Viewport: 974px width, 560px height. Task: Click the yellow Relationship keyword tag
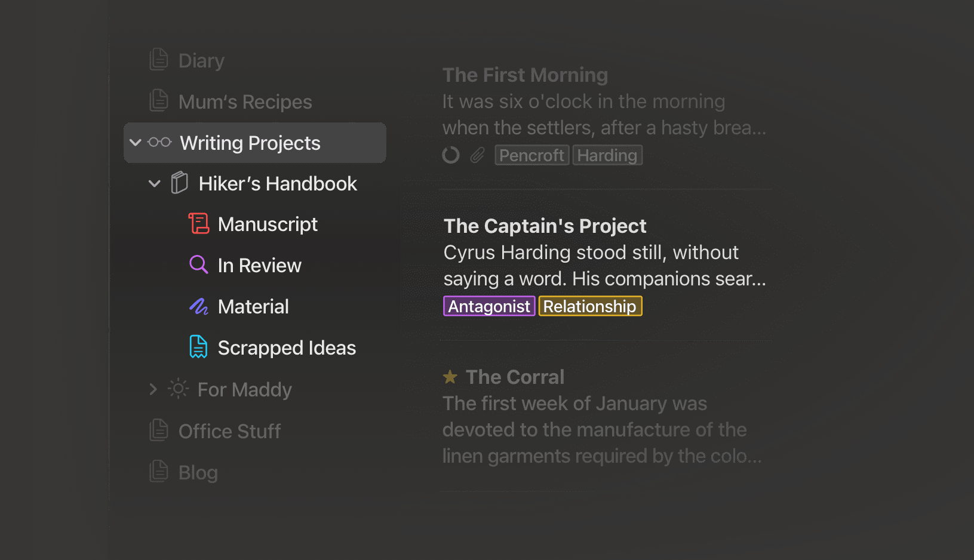(x=589, y=306)
